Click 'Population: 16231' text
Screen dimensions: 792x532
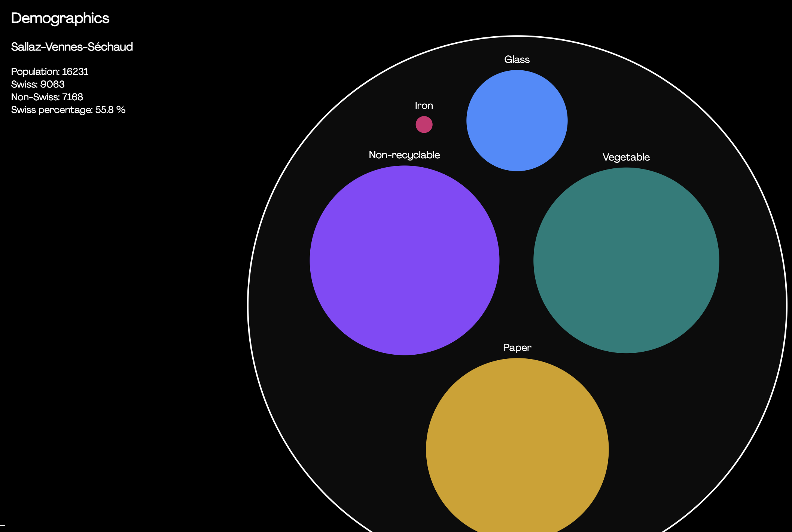[50, 71]
